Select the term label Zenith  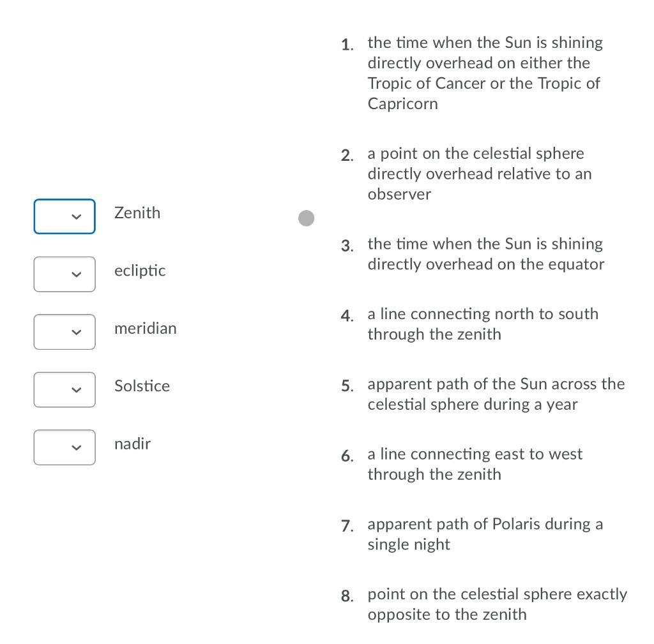(137, 213)
